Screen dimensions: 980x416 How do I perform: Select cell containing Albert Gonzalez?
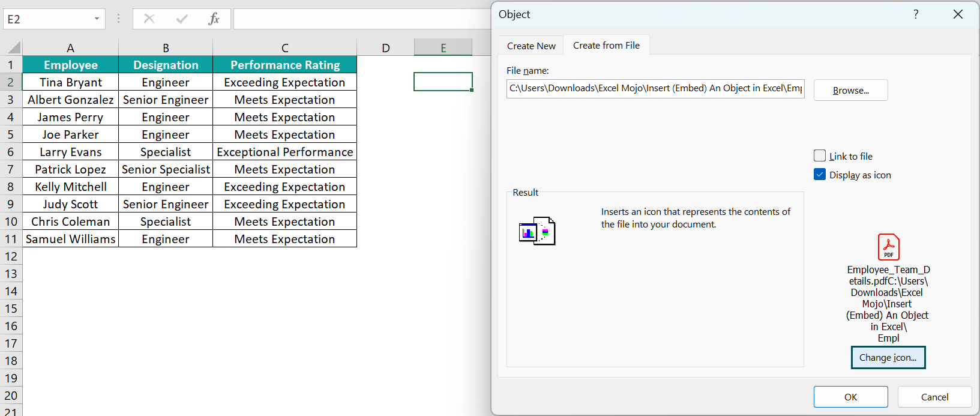click(x=70, y=100)
